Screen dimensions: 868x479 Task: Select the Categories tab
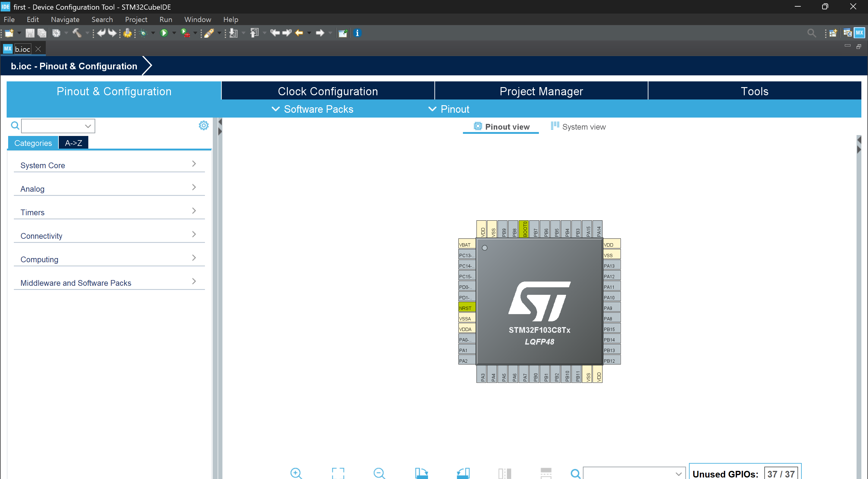[33, 143]
